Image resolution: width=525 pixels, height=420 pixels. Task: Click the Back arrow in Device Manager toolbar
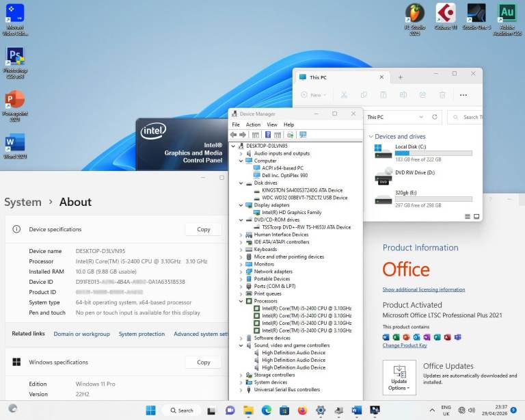[234, 135]
